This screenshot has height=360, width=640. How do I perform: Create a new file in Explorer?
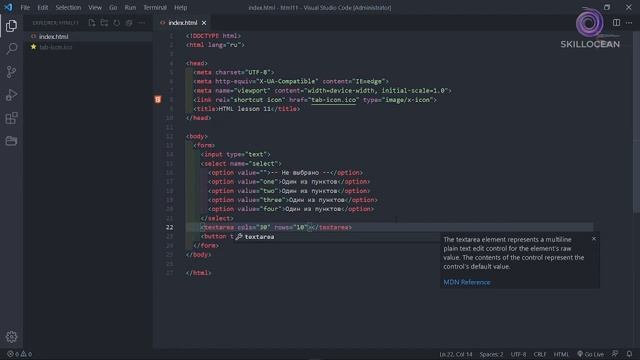pyautogui.click(x=92, y=23)
